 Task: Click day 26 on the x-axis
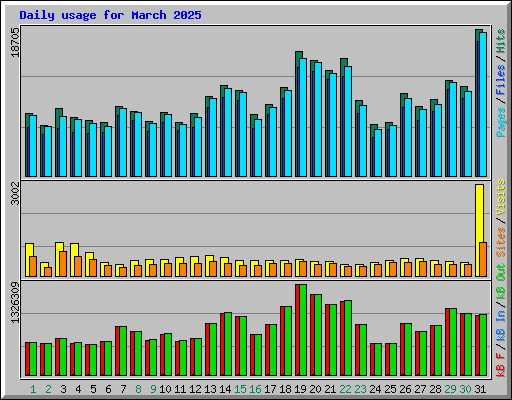pyautogui.click(x=405, y=389)
